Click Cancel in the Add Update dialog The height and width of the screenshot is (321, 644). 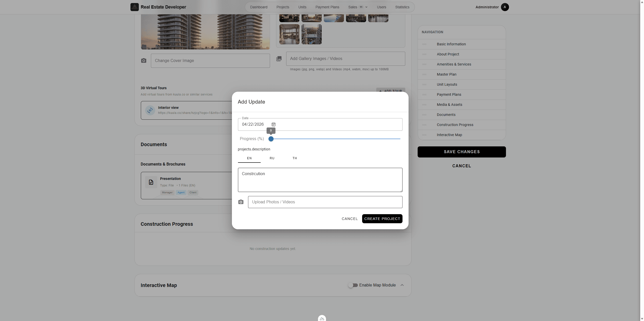[x=350, y=219]
